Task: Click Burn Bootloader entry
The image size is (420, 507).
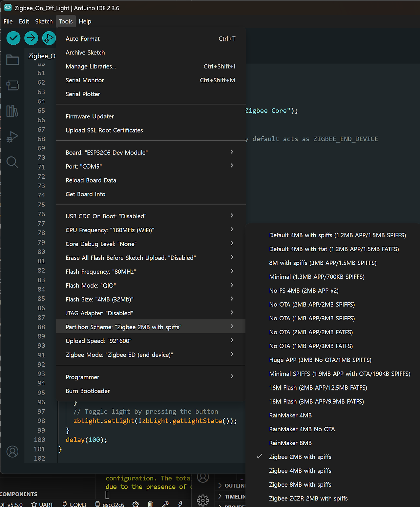Action: tap(151, 391)
